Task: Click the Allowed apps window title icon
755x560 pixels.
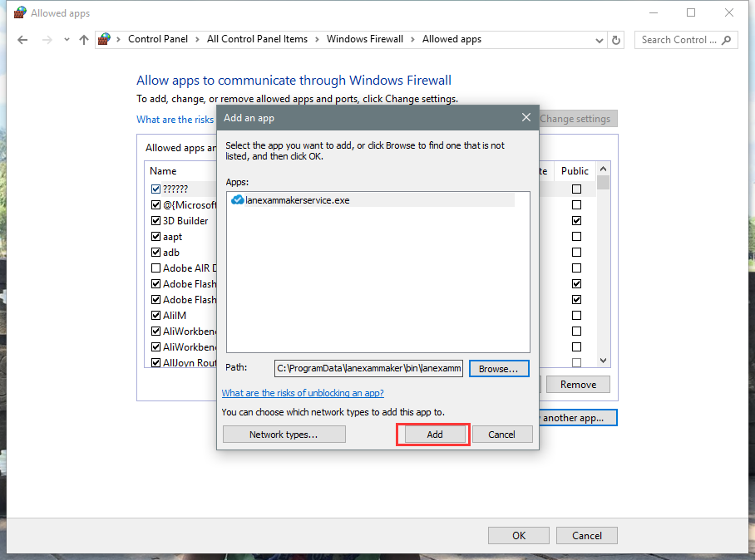Action: pos(20,12)
